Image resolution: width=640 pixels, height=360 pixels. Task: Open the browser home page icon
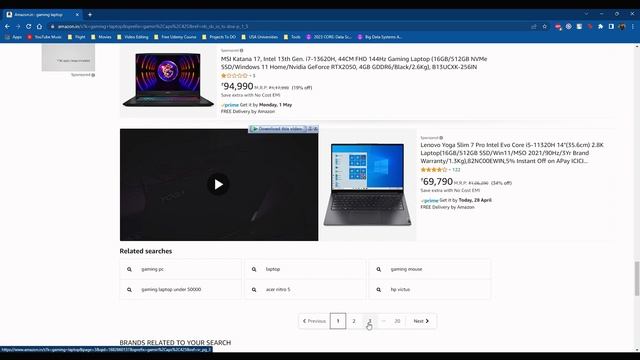pyautogui.click(x=39, y=27)
